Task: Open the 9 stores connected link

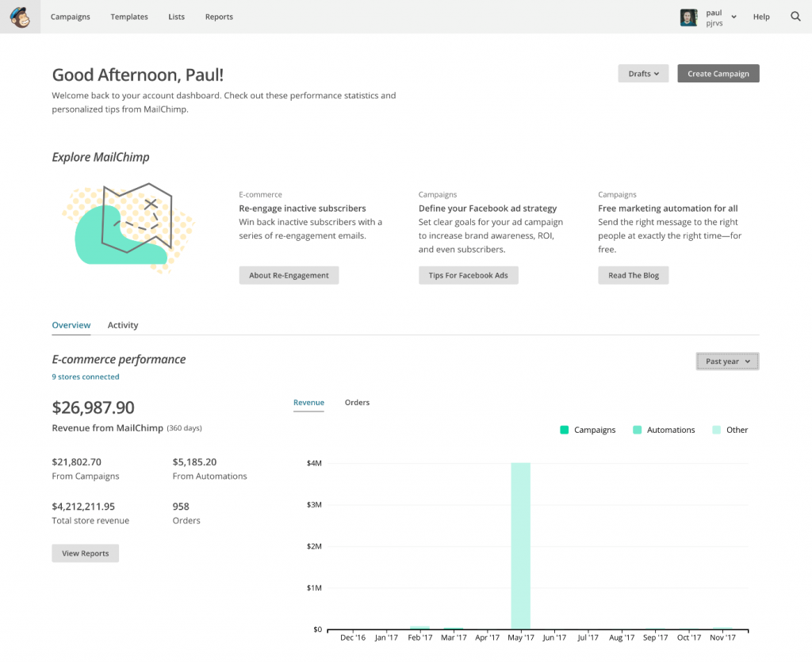Action: (x=86, y=377)
